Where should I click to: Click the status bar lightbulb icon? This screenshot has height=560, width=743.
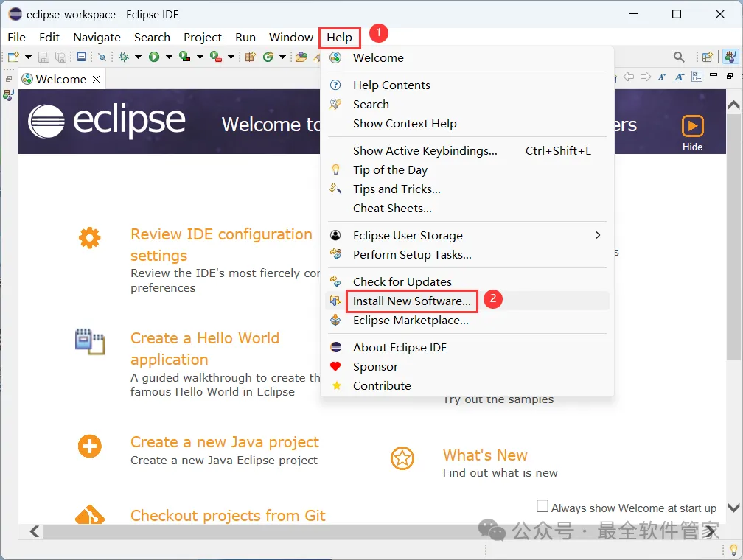tap(733, 550)
